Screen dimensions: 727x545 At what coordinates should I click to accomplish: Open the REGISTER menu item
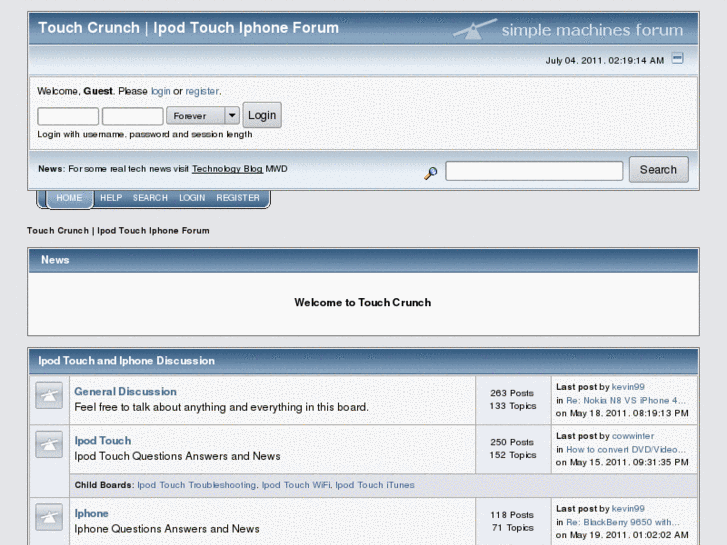tap(238, 198)
